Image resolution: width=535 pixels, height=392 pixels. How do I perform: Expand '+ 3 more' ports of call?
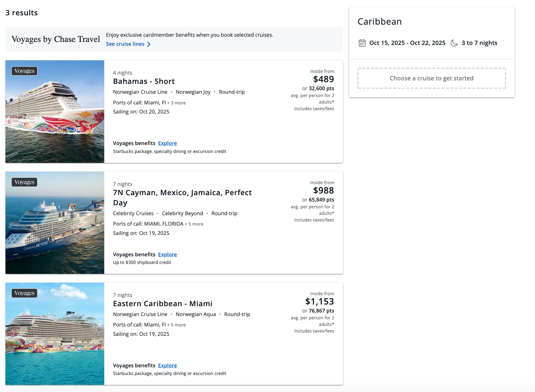pyautogui.click(x=176, y=103)
